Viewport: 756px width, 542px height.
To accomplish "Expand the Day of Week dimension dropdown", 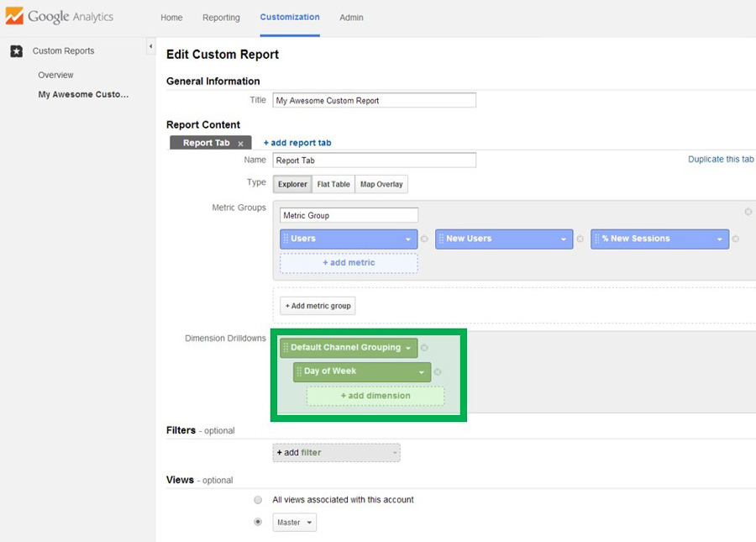I will pyautogui.click(x=422, y=372).
